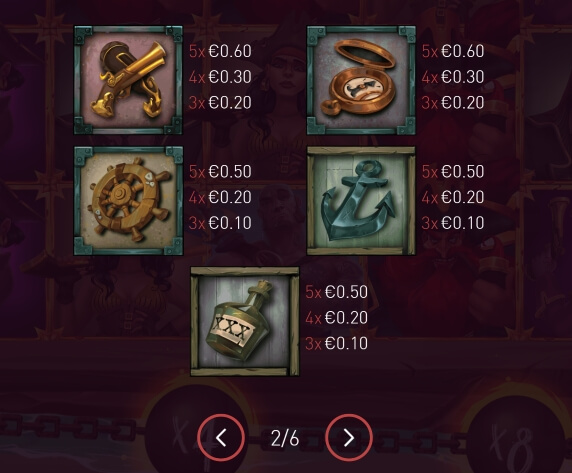Click ship's wheel 5x €0.50 payout
The width and height of the screenshot is (572, 473).
[220, 171]
